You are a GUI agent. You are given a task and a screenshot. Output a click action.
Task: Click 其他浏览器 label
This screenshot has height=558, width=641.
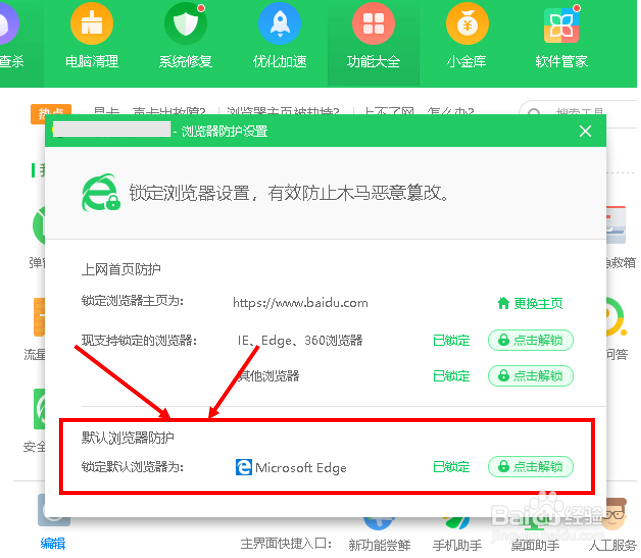(x=269, y=376)
